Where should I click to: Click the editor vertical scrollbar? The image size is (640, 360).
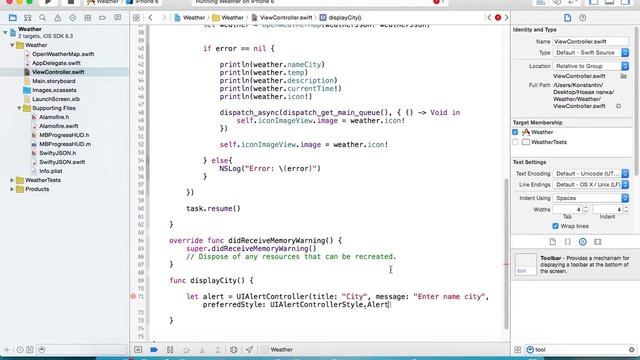[506, 253]
